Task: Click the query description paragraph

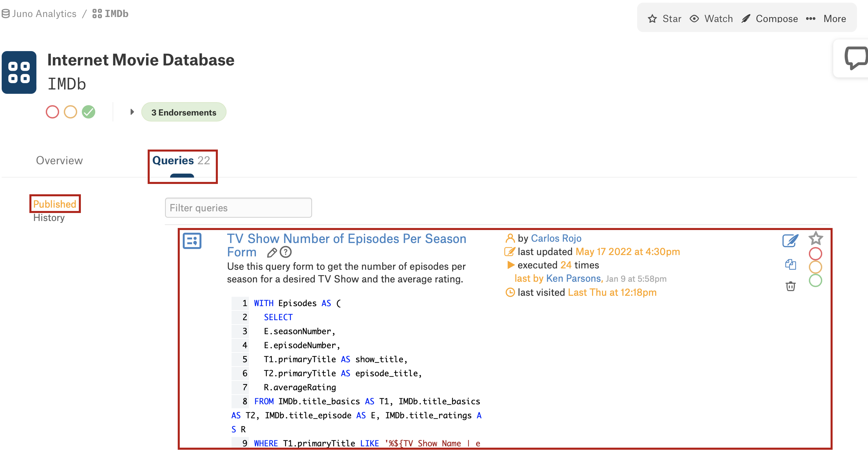Action: coord(346,273)
